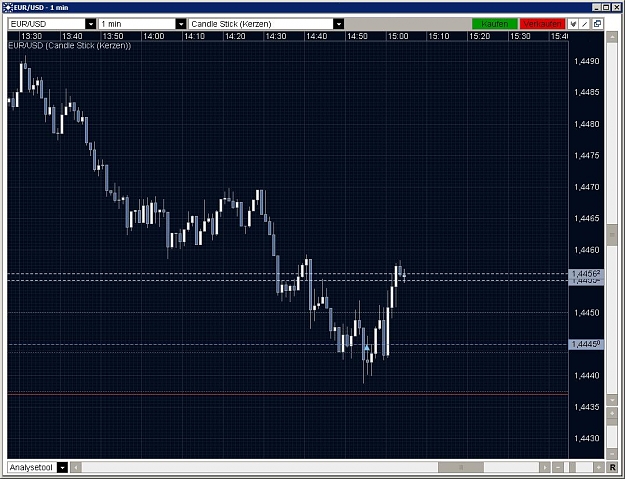
Task: Click the horizontal zoom in plus button
Action: pos(599,467)
